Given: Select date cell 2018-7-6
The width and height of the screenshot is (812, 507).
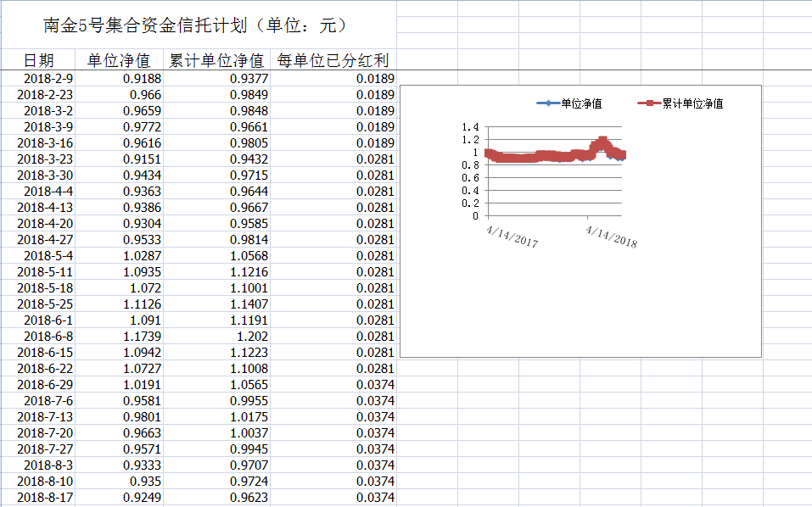Looking at the screenshot, I should [38, 400].
